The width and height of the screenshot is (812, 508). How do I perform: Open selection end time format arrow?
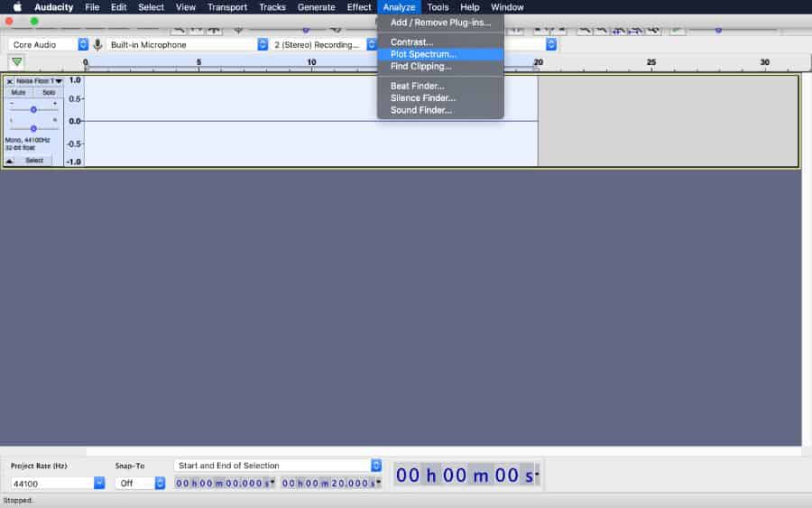[379, 482]
